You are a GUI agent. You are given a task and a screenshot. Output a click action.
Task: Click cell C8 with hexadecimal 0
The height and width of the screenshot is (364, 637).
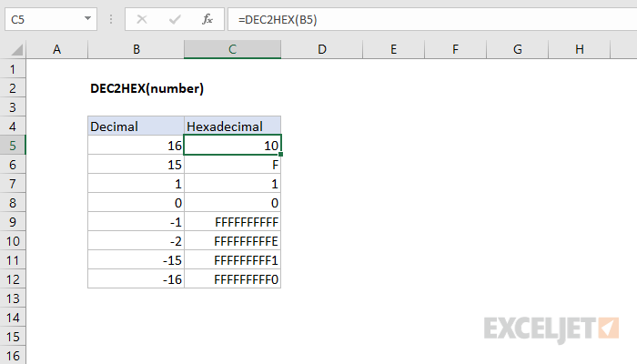point(232,203)
